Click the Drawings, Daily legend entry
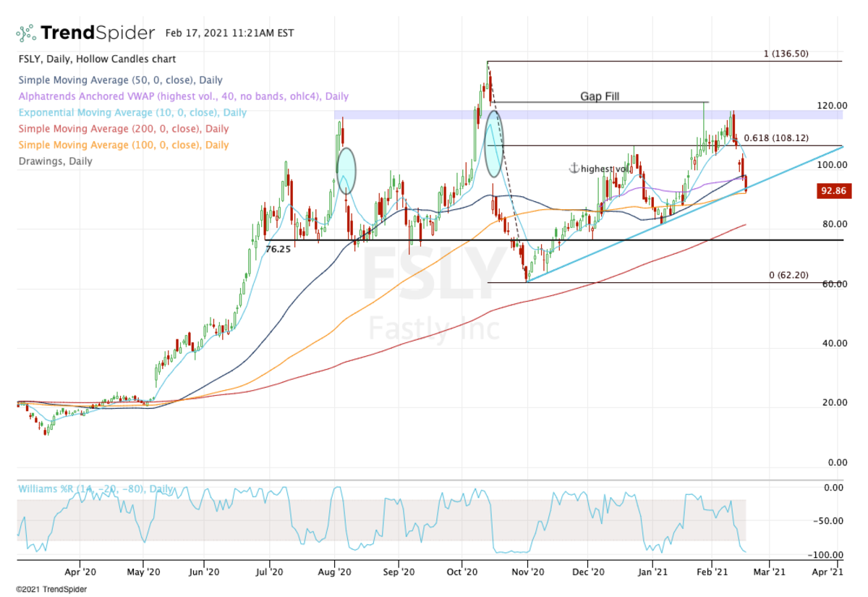Image resolution: width=868 pixels, height=597 pixels. pyautogui.click(x=55, y=161)
